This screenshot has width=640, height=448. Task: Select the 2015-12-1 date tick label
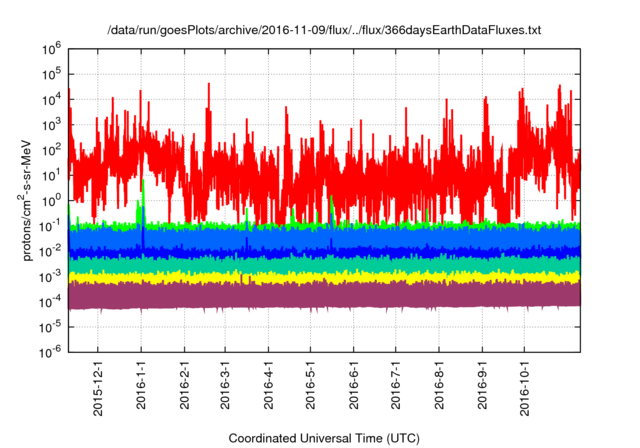(98, 388)
